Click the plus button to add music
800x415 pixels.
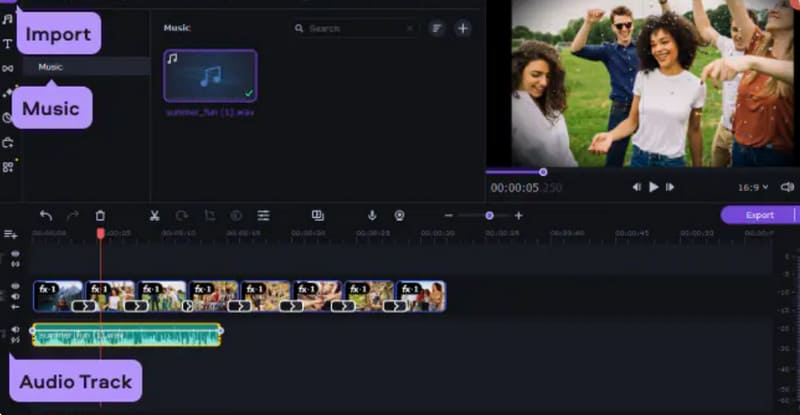point(462,29)
